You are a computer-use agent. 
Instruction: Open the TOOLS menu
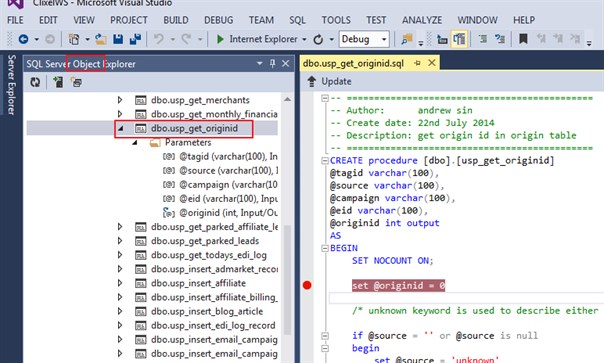(336, 20)
